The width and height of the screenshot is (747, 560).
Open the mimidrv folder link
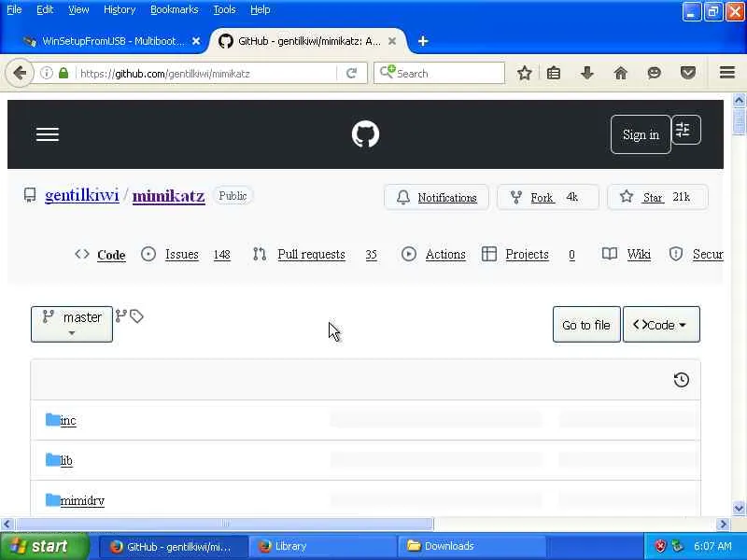click(82, 500)
